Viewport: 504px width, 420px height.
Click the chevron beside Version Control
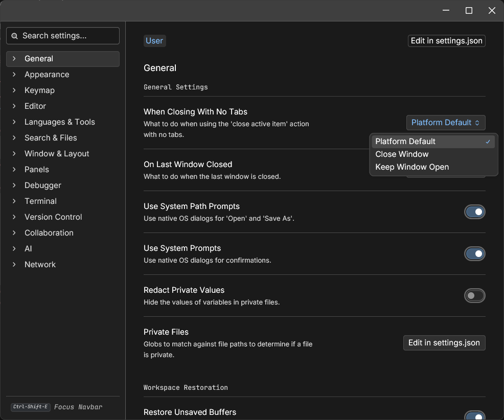(x=14, y=217)
